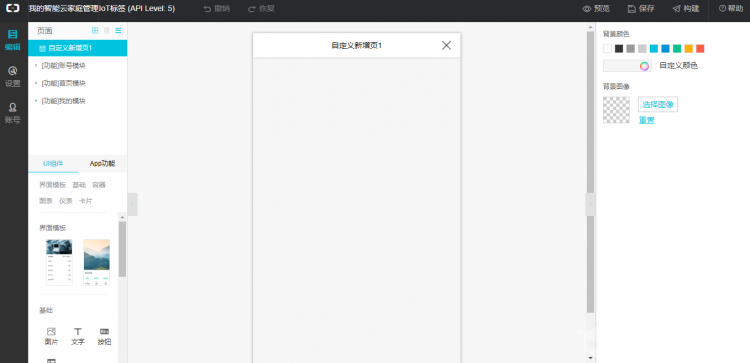Select the 图片 (Image) component
Image resolution: width=750 pixels, height=363 pixels.
51,336
